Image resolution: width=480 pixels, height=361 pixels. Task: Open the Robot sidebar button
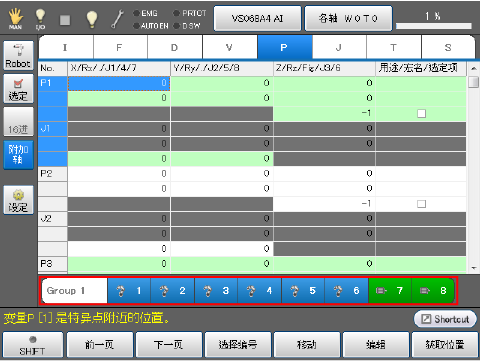point(18,55)
